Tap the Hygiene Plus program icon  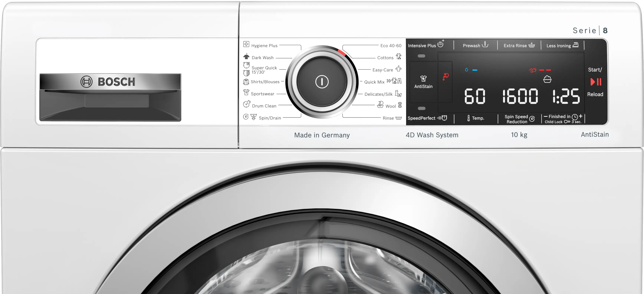(x=246, y=44)
